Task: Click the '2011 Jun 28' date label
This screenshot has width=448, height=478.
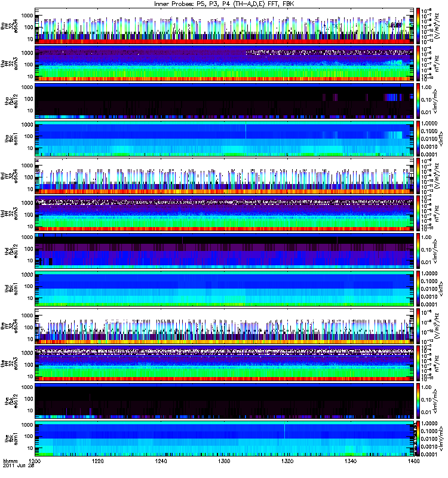Action: [x=19, y=465]
